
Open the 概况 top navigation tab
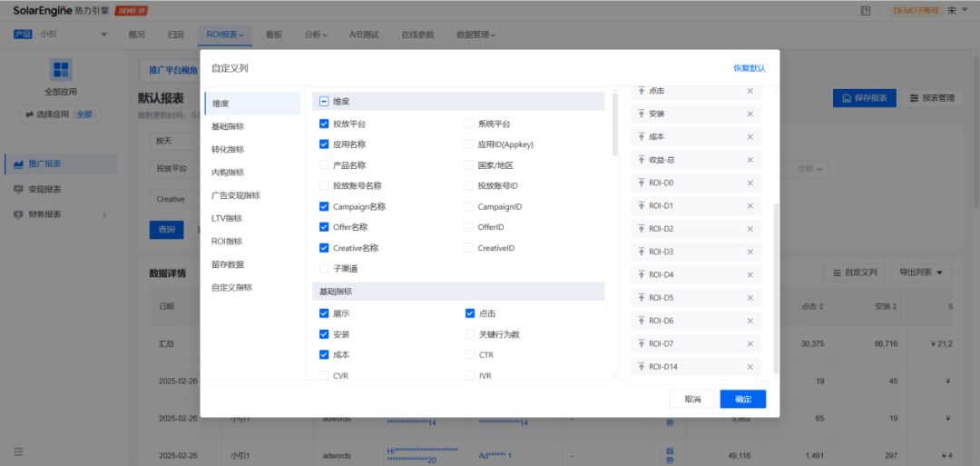point(136,35)
